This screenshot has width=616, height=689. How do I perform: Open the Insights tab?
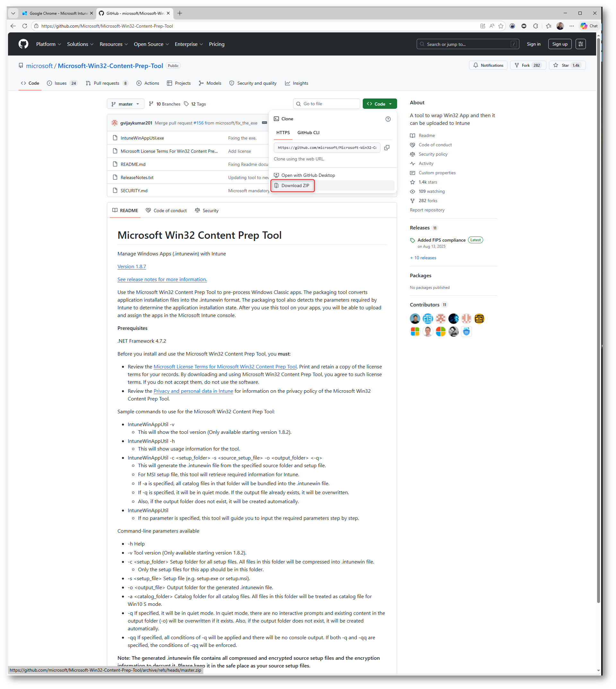click(297, 83)
